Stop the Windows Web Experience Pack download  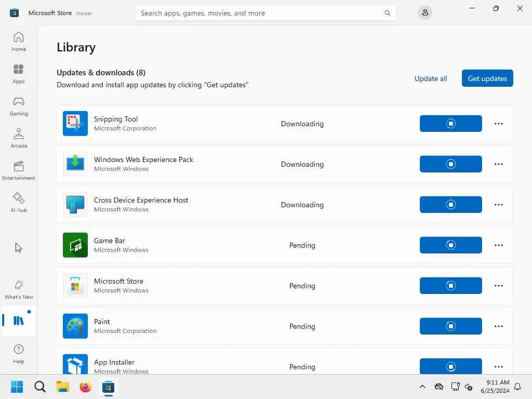(x=450, y=164)
